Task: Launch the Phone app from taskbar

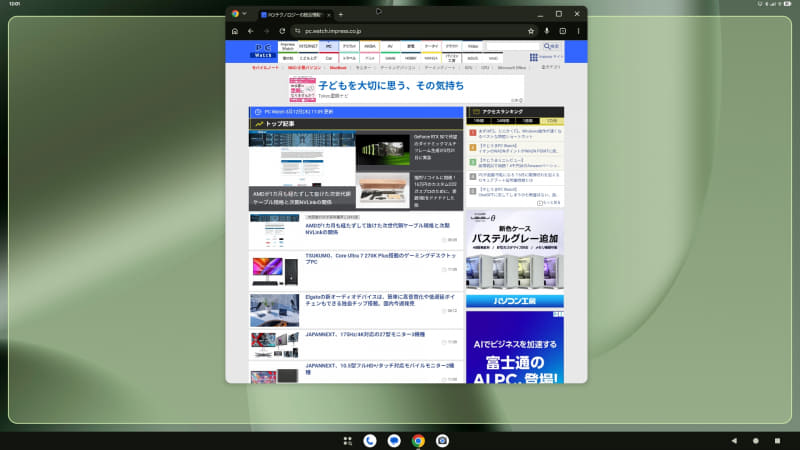Action: [370, 441]
